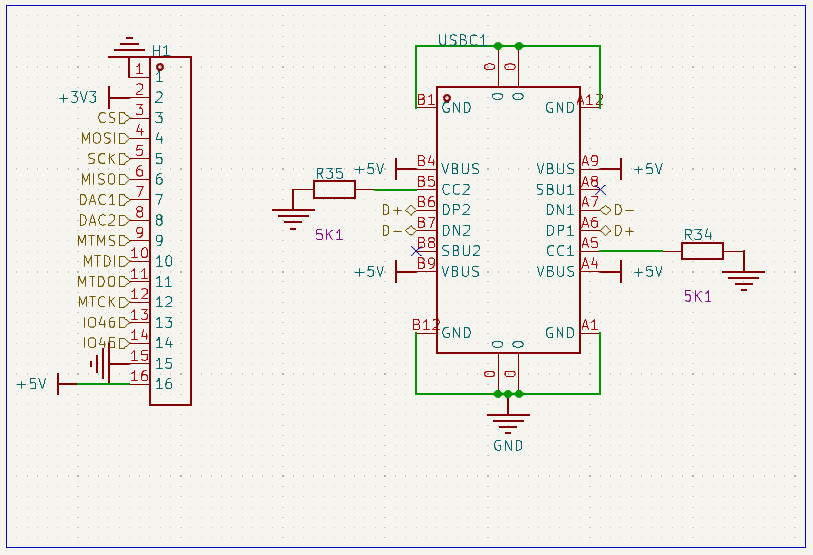This screenshot has height=555, width=813.
Task: Click the GND power symbol below USBC1
Action: click(x=508, y=424)
